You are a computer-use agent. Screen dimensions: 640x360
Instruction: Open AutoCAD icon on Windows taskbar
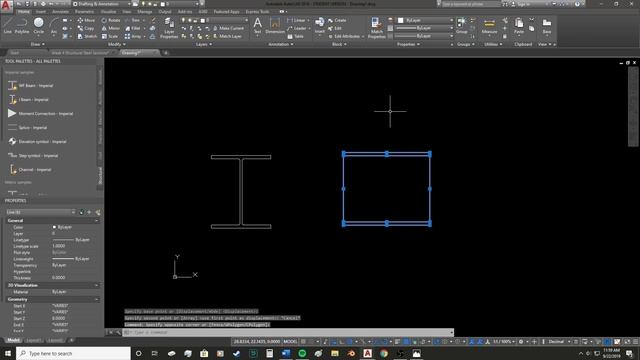[x=367, y=353]
